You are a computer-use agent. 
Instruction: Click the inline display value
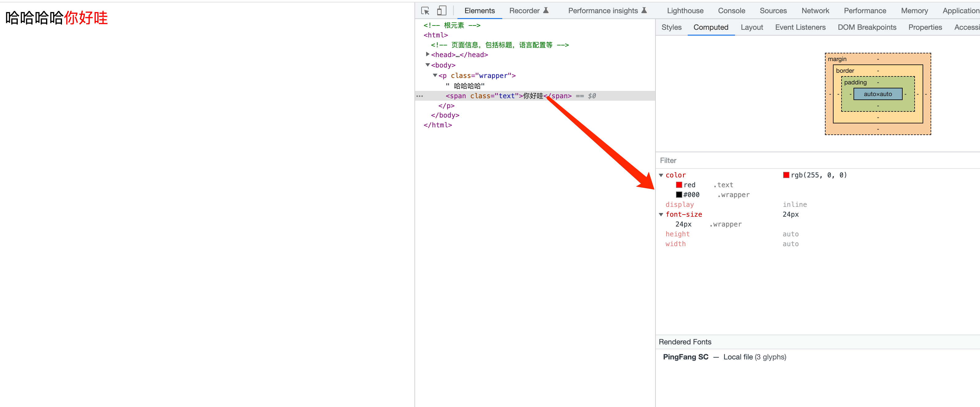(x=794, y=205)
